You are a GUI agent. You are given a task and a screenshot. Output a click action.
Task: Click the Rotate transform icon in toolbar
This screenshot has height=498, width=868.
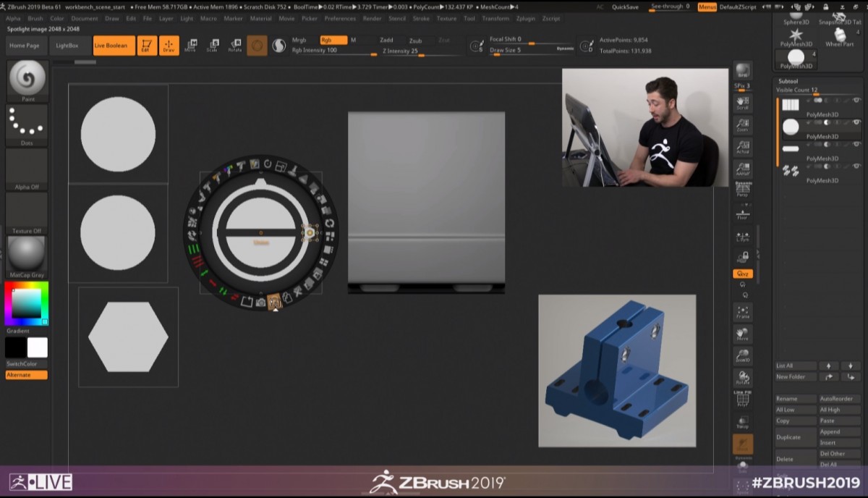(234, 46)
